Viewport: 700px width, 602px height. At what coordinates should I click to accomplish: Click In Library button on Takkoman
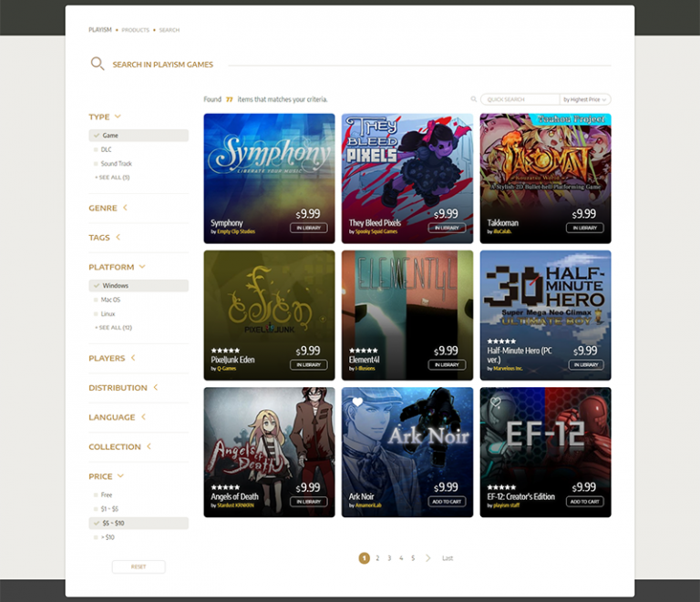click(585, 228)
